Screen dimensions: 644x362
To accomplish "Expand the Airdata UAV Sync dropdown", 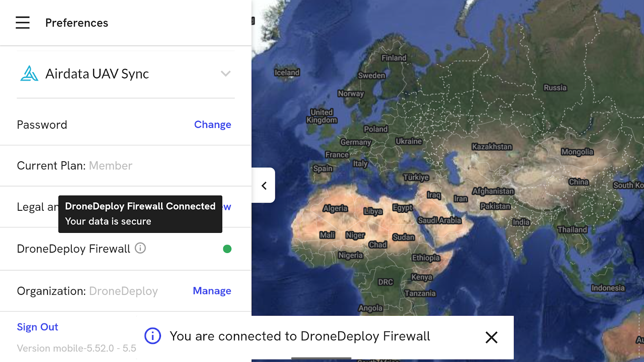I will pyautogui.click(x=226, y=74).
